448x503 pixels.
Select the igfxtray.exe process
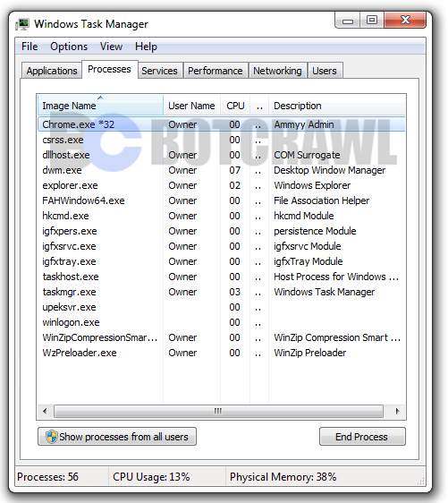pos(221,261)
